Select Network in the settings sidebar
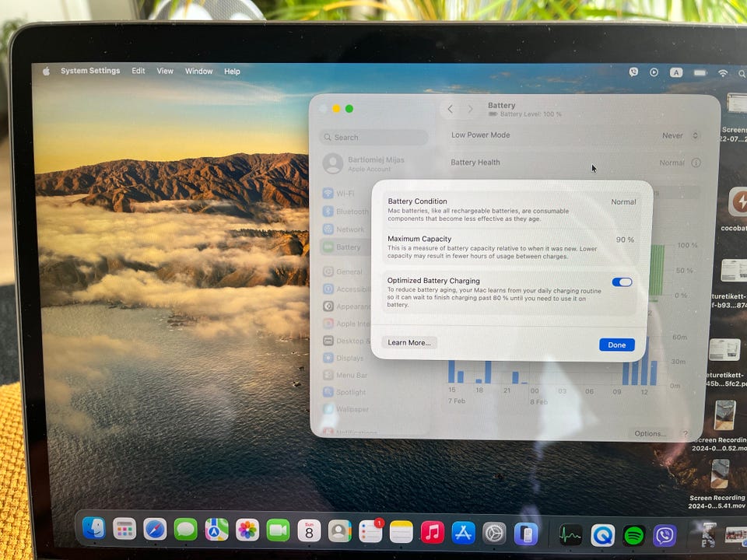 point(344,229)
